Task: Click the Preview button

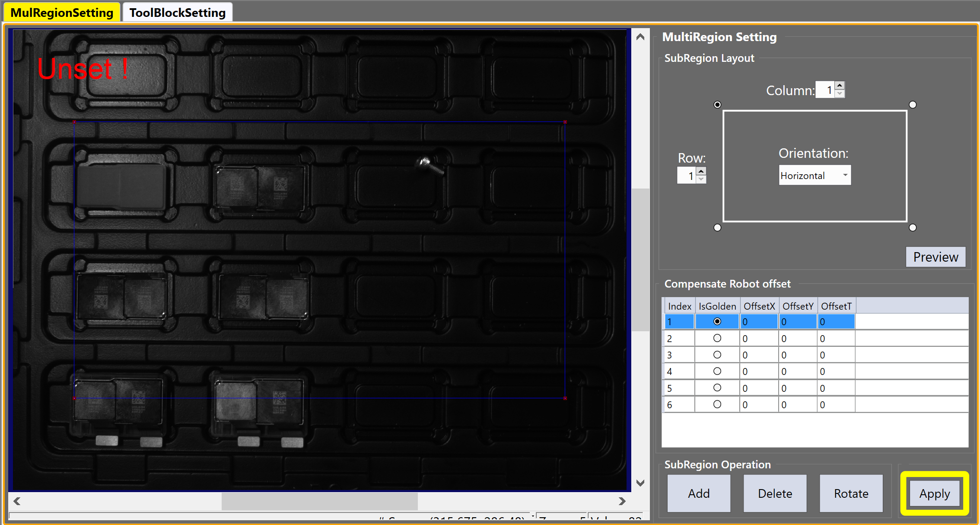Action: tap(935, 257)
